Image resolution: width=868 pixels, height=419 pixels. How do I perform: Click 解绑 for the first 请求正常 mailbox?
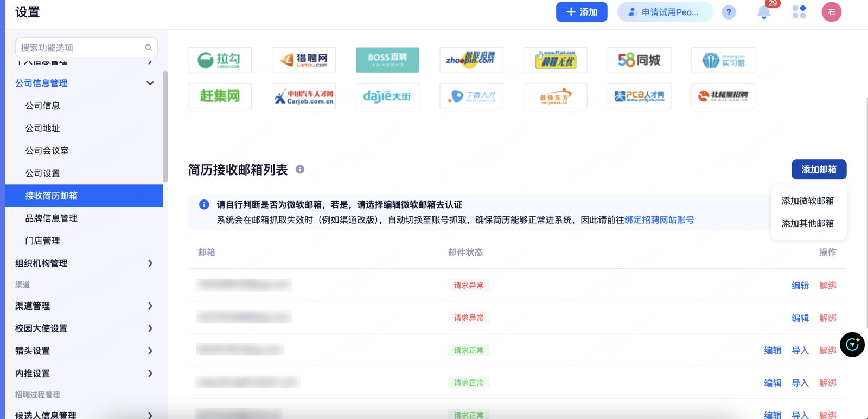[x=828, y=351]
